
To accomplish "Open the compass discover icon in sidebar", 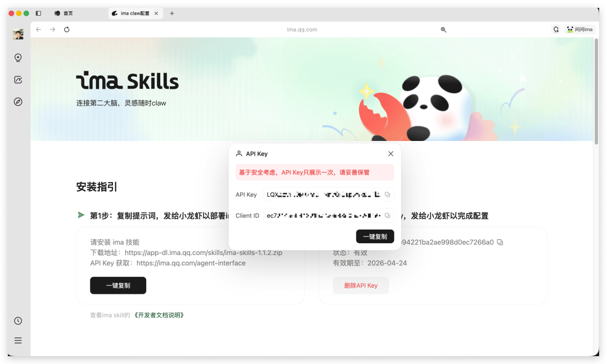I will click(18, 102).
